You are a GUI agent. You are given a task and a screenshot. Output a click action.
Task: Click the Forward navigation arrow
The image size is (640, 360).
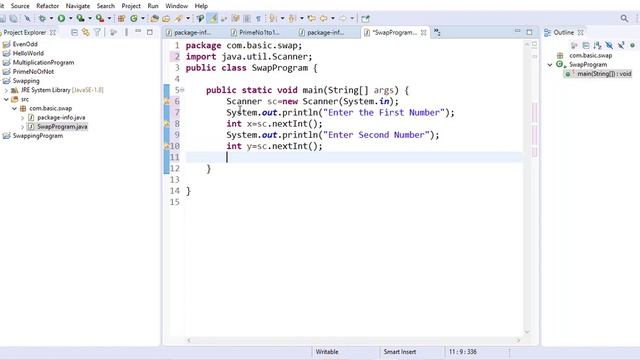tap(342, 18)
